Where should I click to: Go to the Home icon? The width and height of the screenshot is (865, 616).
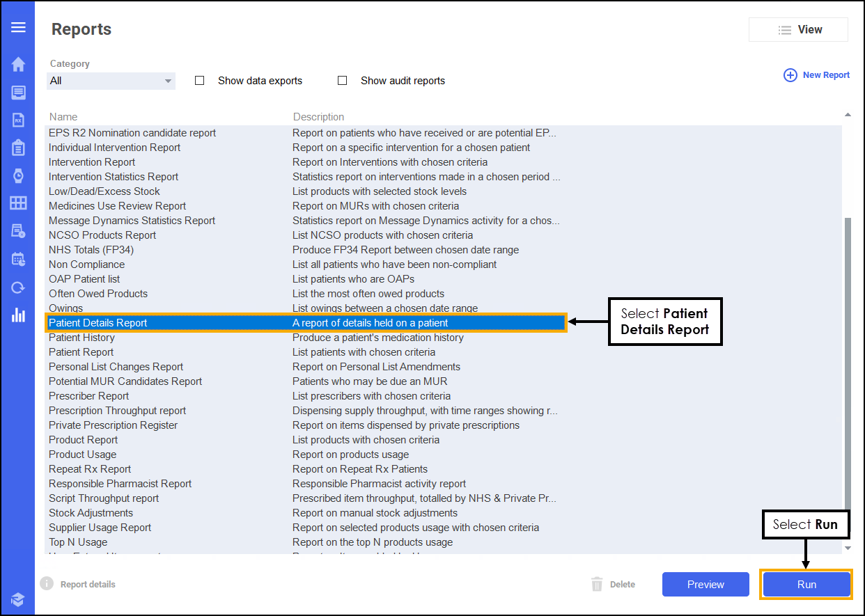point(18,65)
